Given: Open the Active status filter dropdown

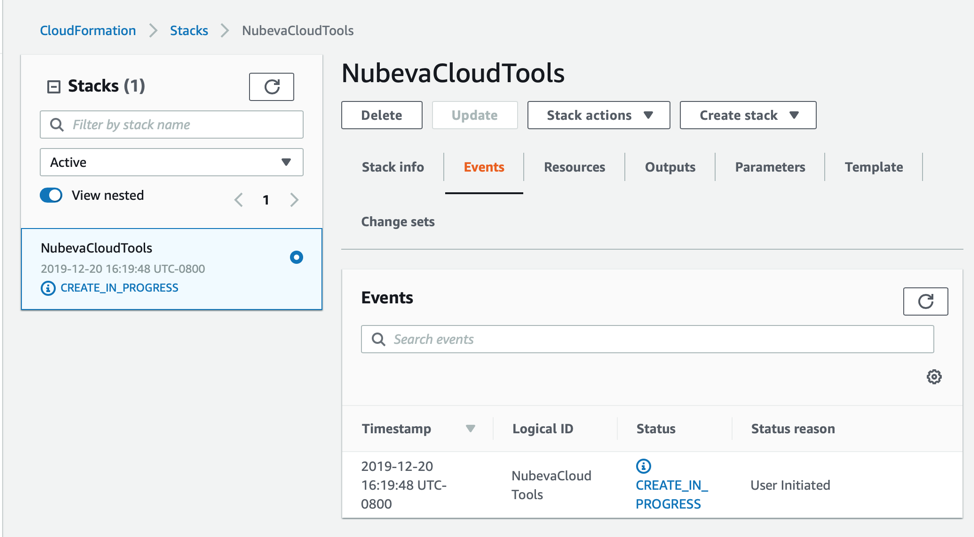Looking at the screenshot, I should point(171,162).
